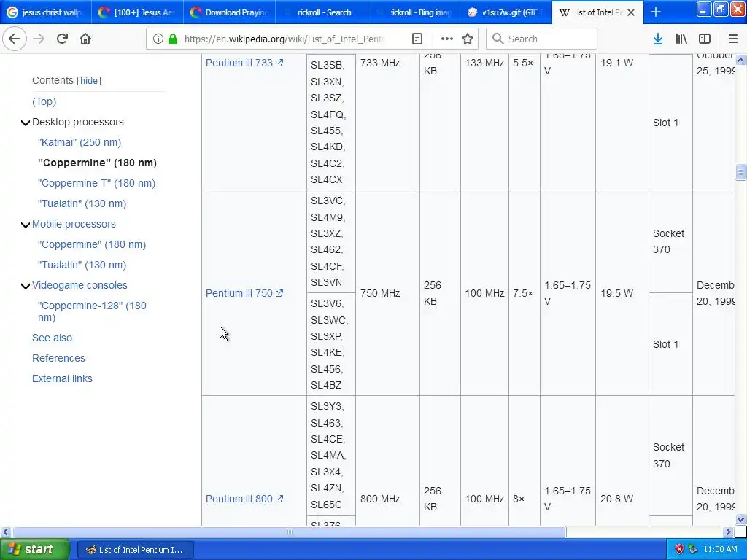Reload the Wikipedia page
The height and width of the screenshot is (560, 747).
coord(62,39)
